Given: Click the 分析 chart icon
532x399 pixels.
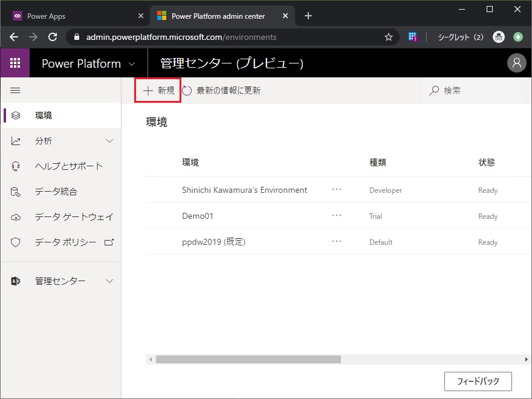Looking at the screenshot, I should tap(16, 141).
